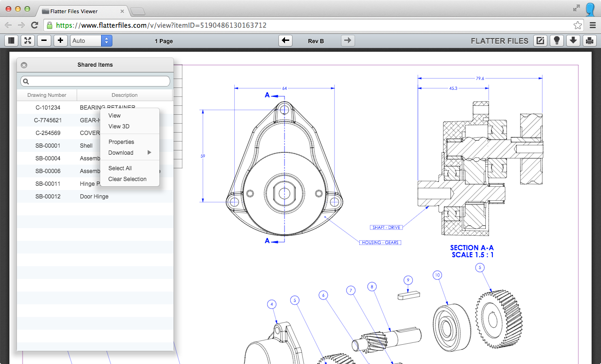Screen dimensions: 601x364
Task: Select View in the context menu
Action: click(130, 115)
